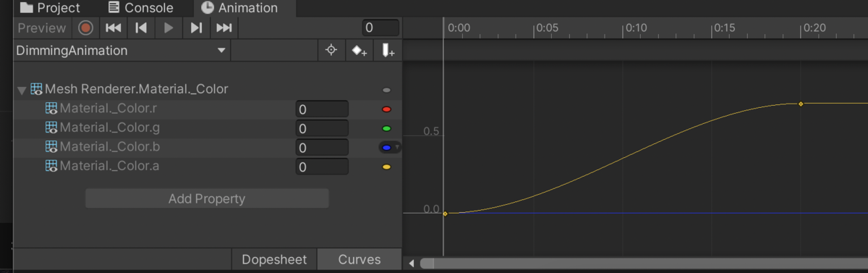Toggle the Preview mode button
This screenshot has width=868, height=273.
[42, 28]
